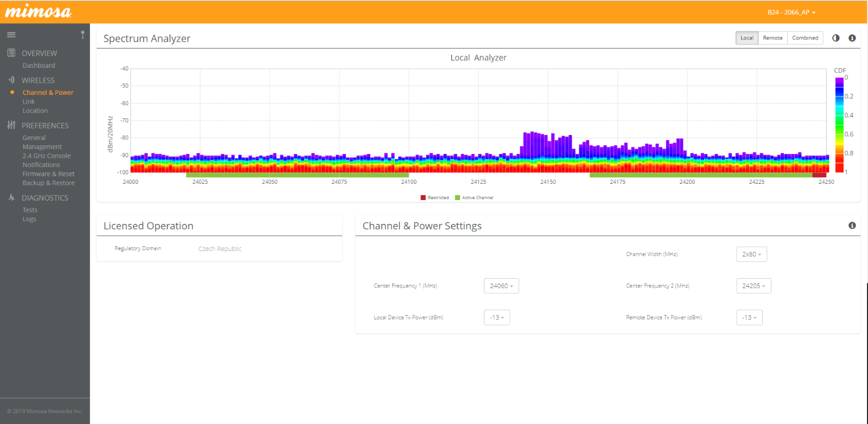Click the PREFERENCES section header

pyautogui.click(x=45, y=125)
